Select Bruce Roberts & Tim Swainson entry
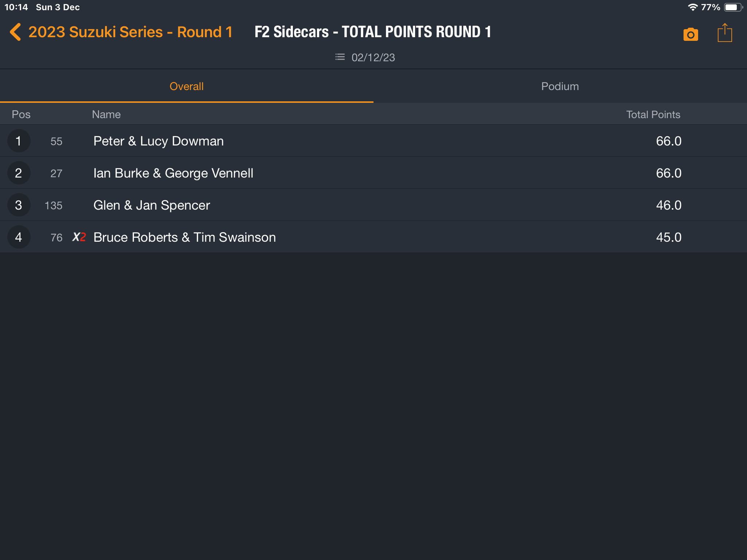Screen dimensions: 747x560 [373, 237]
